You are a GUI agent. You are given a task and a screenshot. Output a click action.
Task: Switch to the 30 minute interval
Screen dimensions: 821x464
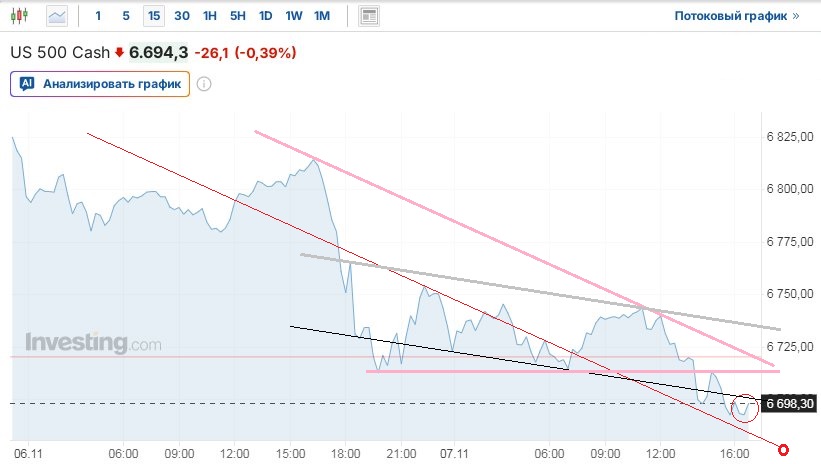click(x=181, y=16)
